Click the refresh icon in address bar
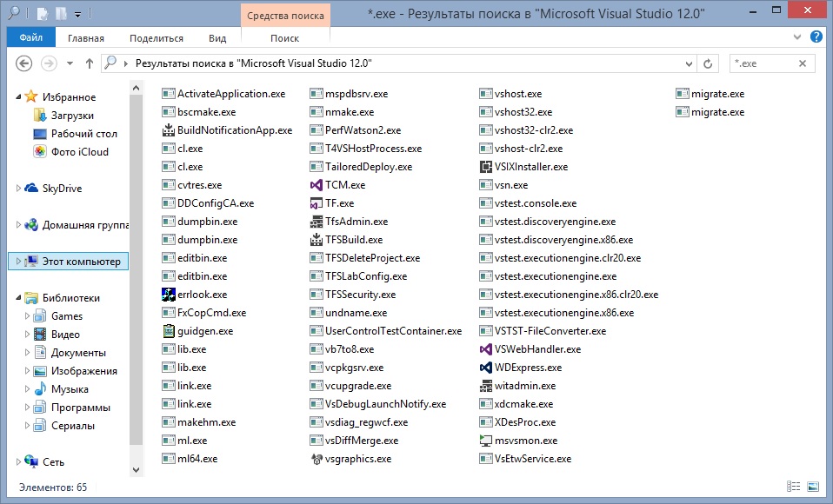Viewport: 833px width, 504px height. tap(708, 63)
